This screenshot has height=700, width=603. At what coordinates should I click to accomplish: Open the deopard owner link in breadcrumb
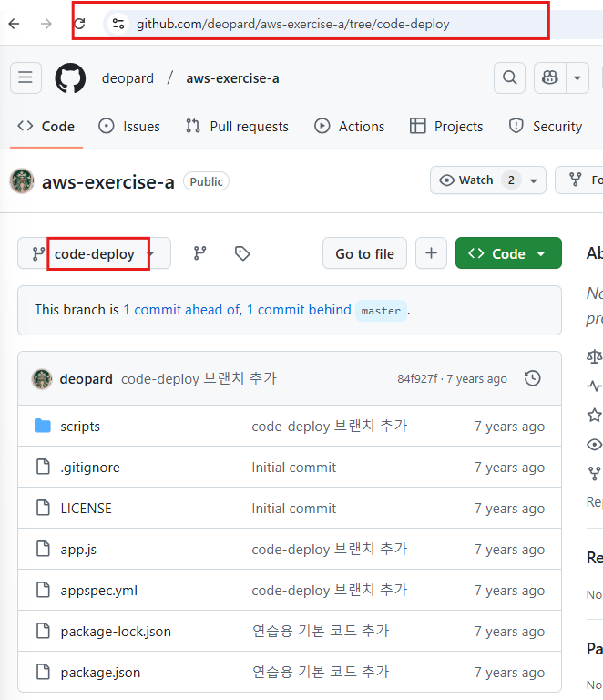pos(128,78)
